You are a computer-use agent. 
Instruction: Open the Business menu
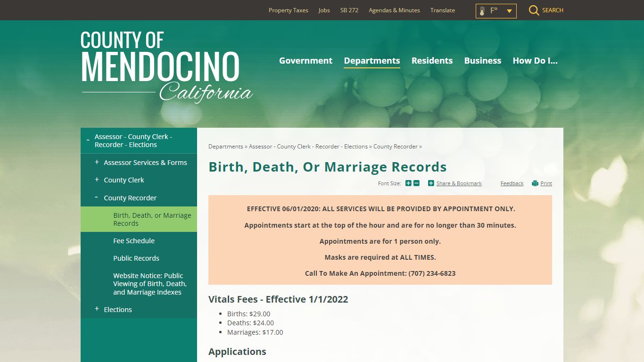point(483,61)
